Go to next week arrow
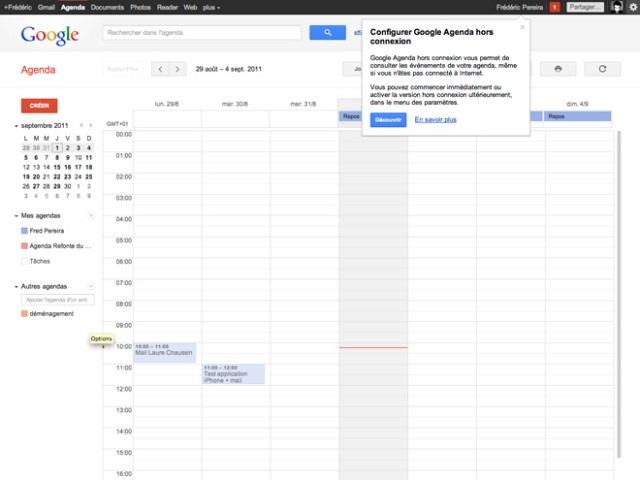The width and height of the screenshot is (640, 480). tap(178, 69)
